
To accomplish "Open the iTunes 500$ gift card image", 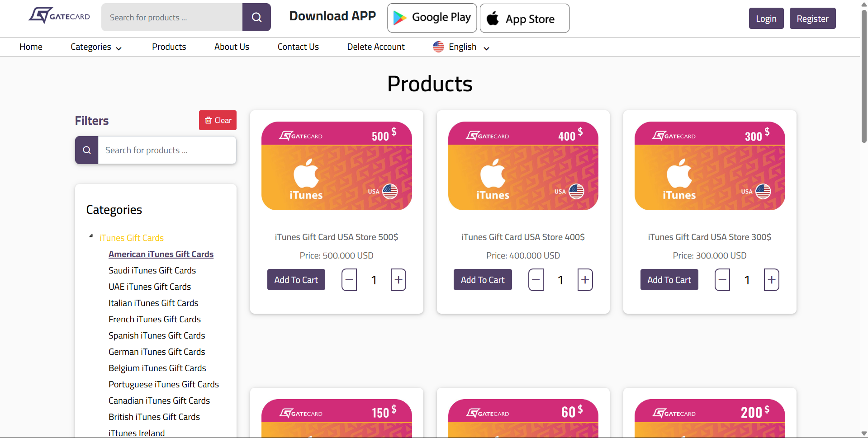I will pos(337,166).
